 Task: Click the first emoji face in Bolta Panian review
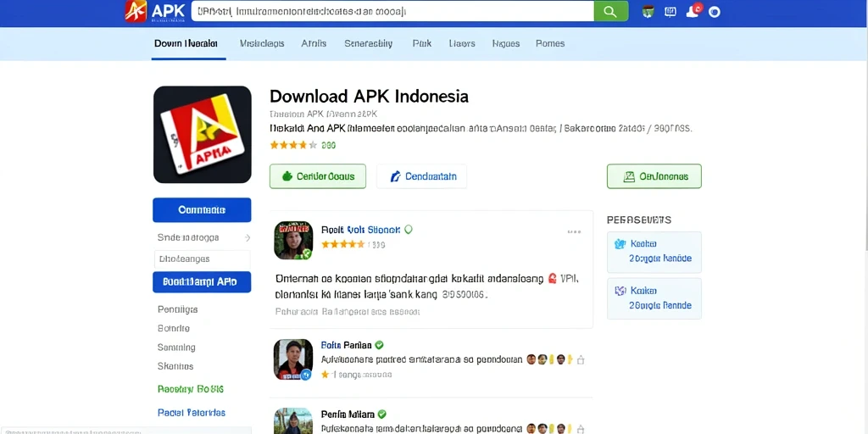531,359
